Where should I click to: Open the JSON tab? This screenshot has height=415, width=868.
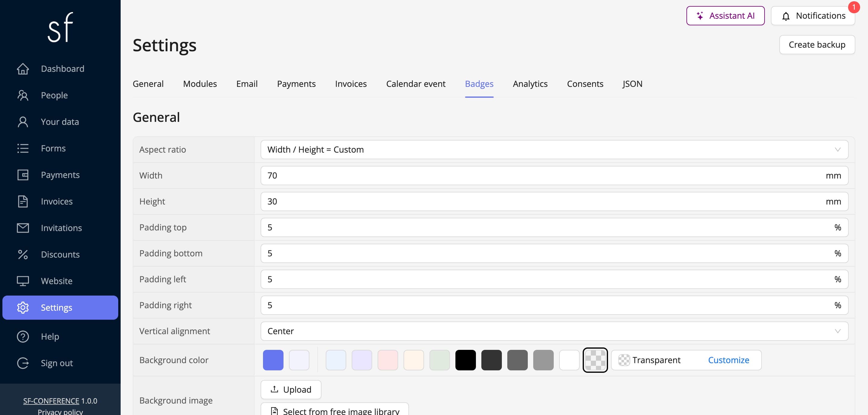click(x=632, y=84)
